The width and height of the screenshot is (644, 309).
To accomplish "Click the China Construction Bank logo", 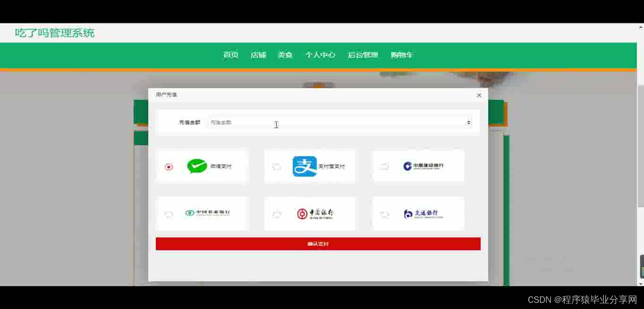I will [424, 166].
